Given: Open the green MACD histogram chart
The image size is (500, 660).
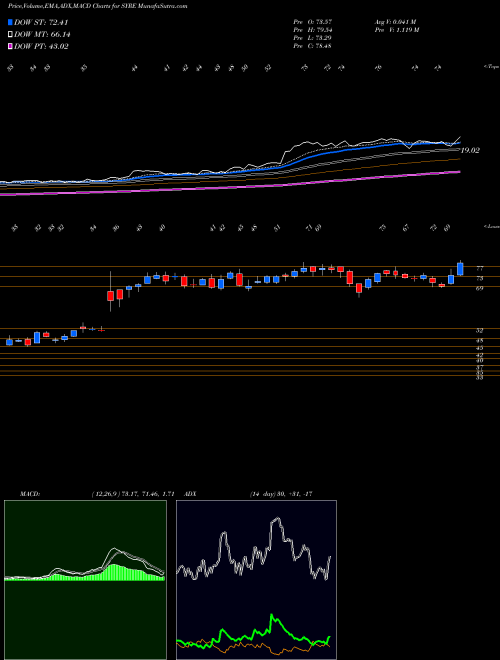Looking at the screenshot, I should 85,580.
